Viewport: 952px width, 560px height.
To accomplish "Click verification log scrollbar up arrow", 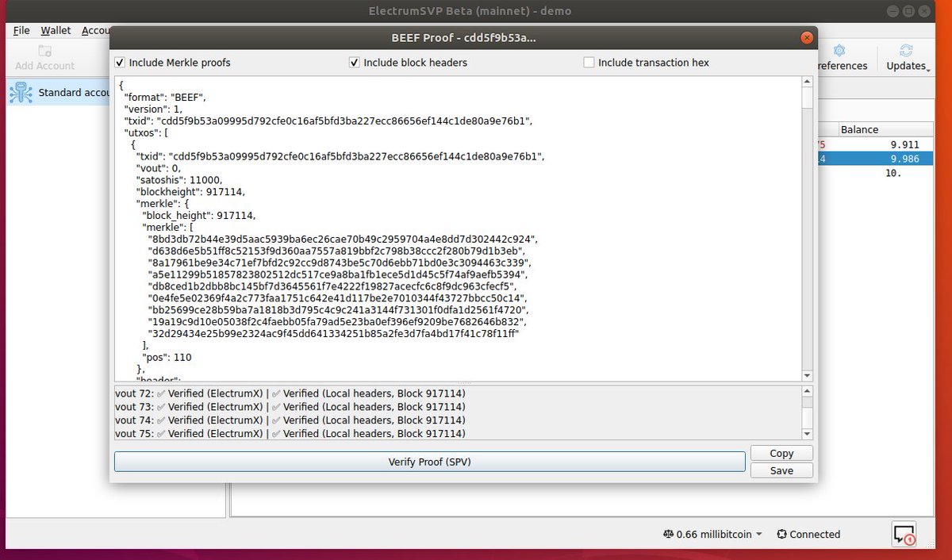I will [807, 391].
